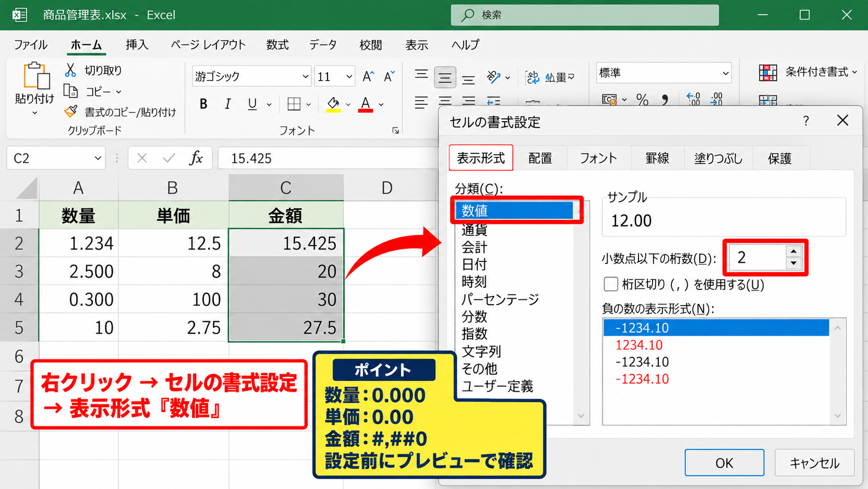Click the Format Painter (書式のコピー/貼り付け) icon

[x=71, y=111]
